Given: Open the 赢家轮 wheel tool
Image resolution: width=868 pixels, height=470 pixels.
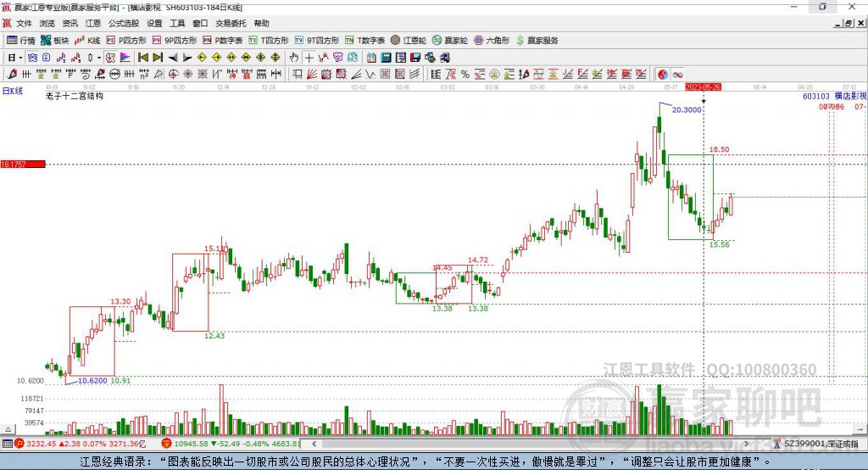Looking at the screenshot, I should [x=450, y=41].
